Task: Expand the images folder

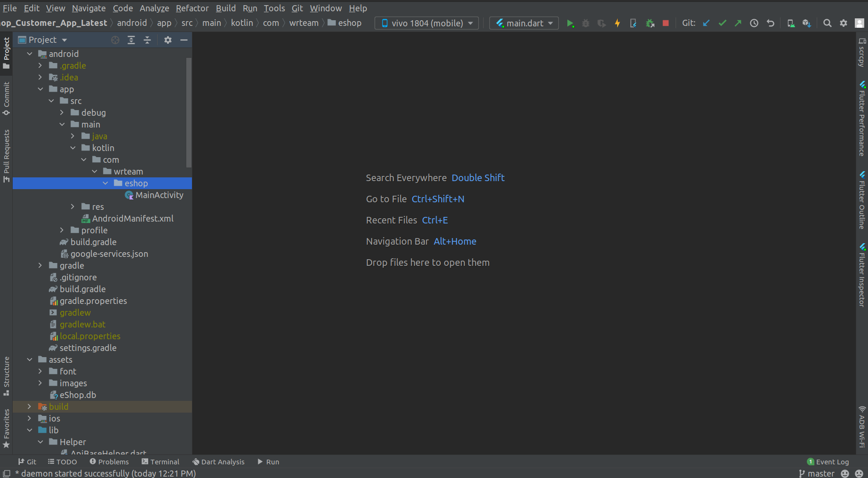Action: (x=40, y=383)
